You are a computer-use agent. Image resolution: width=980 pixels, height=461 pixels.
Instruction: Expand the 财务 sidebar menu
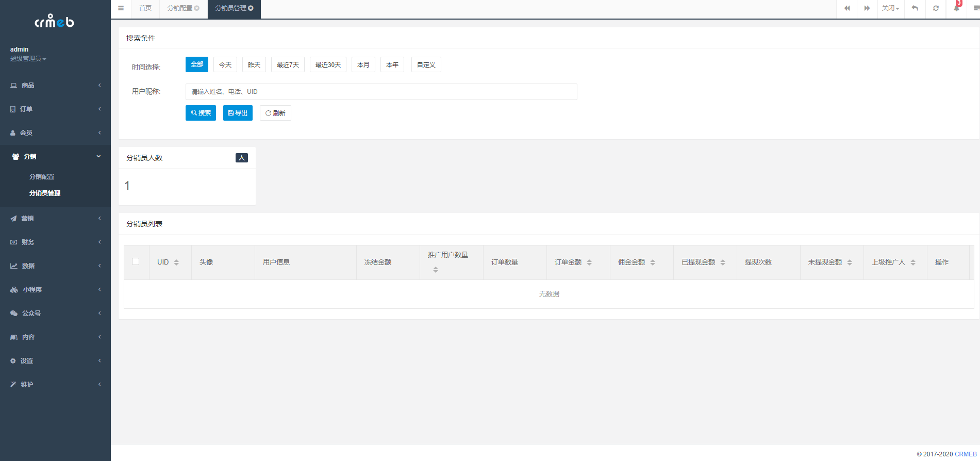55,242
